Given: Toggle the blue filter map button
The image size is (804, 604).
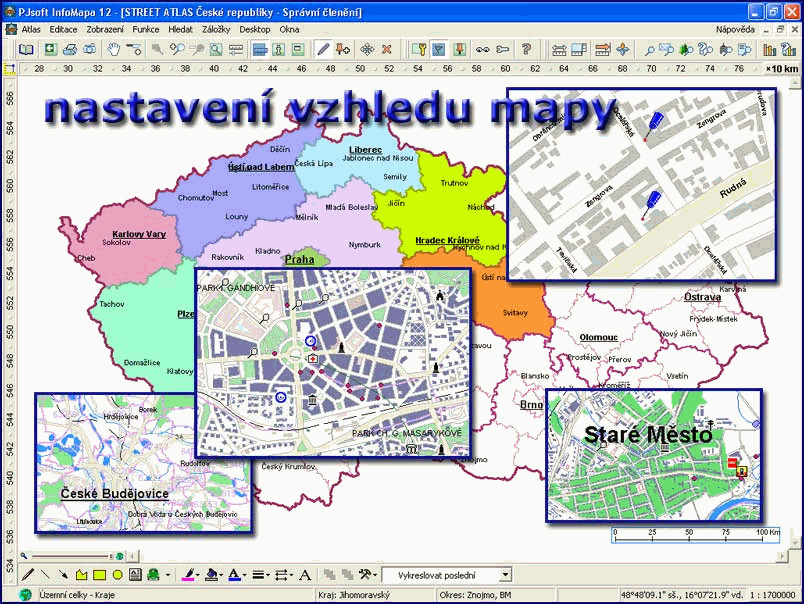Looking at the screenshot, I should coord(439,50).
